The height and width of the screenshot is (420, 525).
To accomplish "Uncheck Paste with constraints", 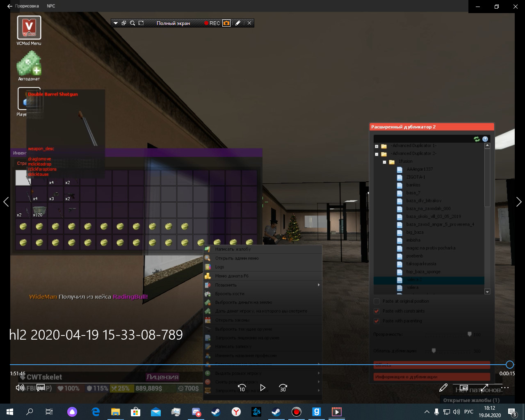I will click(377, 311).
